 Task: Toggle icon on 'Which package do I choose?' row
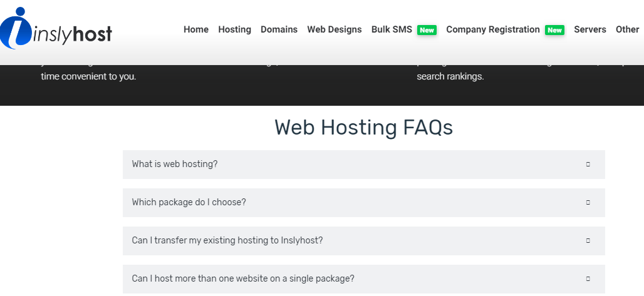pyautogui.click(x=588, y=202)
